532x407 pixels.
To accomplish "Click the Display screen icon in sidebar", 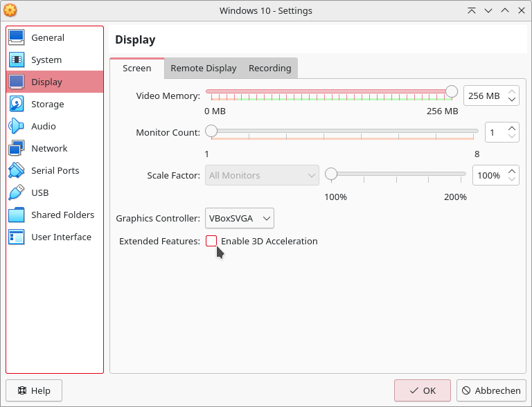I will pos(17,82).
